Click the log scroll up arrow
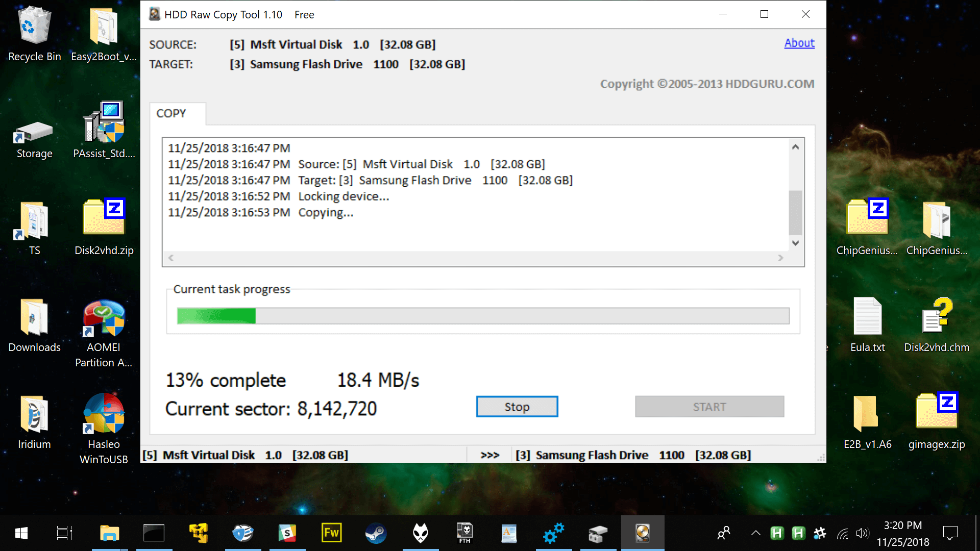The width and height of the screenshot is (980, 551). point(795,147)
